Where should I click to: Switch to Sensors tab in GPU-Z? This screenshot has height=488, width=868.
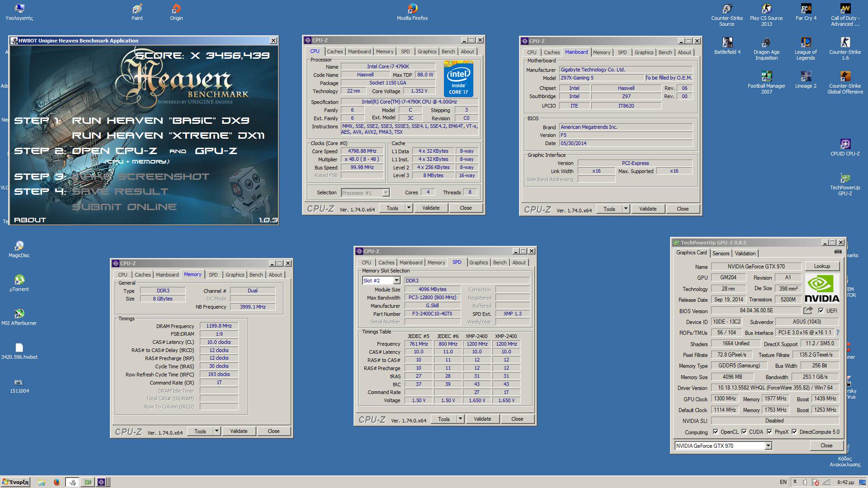pyautogui.click(x=721, y=253)
